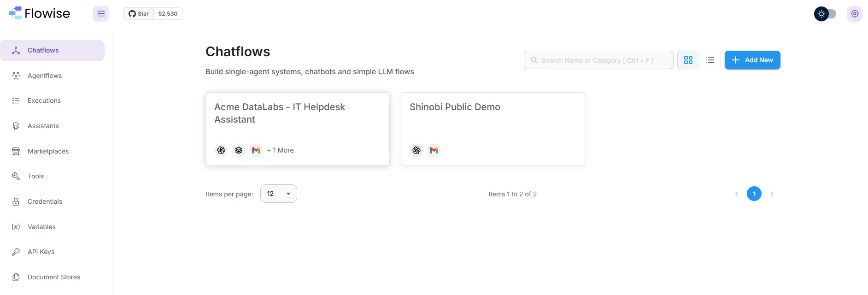
Task: Open the Acme DataLabs IT Helpdesk Assistant card
Action: pyautogui.click(x=298, y=129)
